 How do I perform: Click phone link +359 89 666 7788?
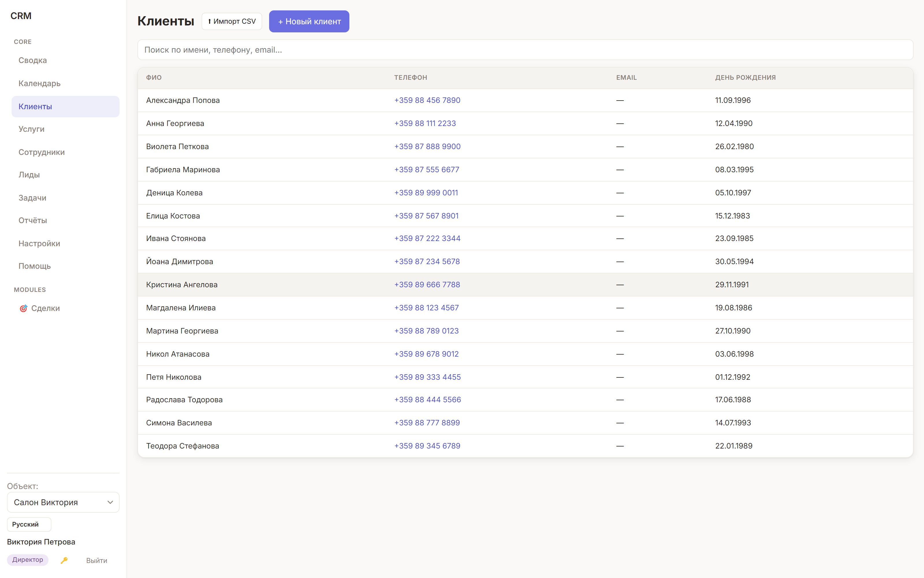427,284
